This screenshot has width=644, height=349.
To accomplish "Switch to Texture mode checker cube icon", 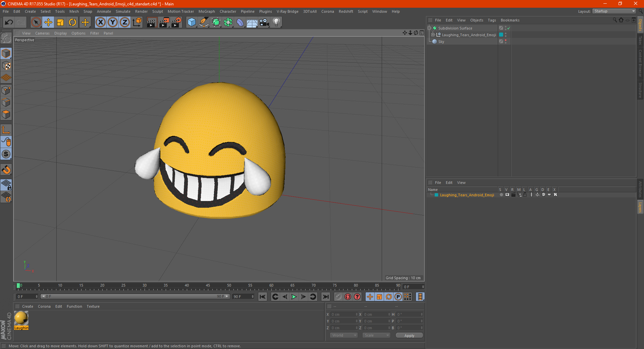I will coord(6,66).
